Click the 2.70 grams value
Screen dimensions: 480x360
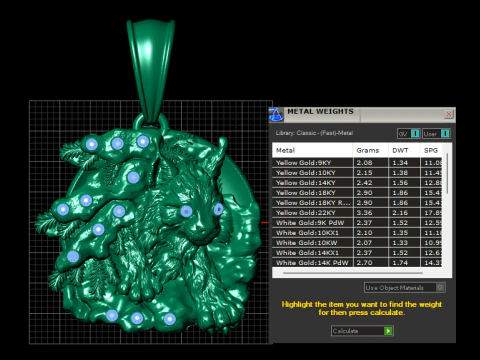364,263
